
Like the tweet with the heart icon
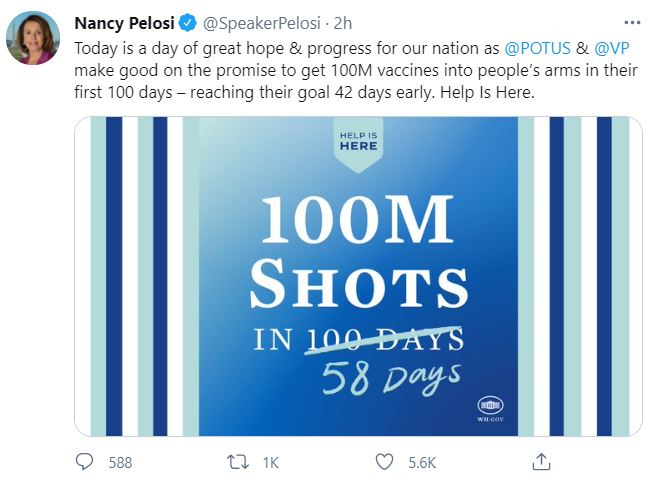(x=384, y=462)
